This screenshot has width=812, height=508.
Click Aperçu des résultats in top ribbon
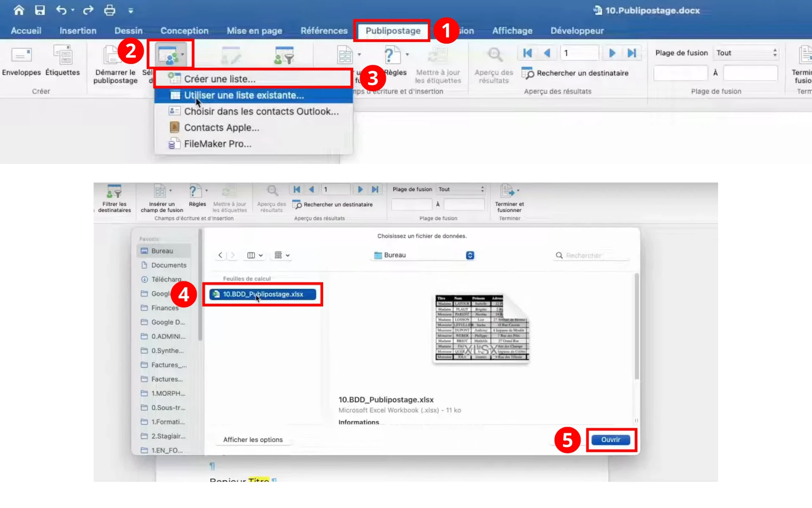[494, 65]
